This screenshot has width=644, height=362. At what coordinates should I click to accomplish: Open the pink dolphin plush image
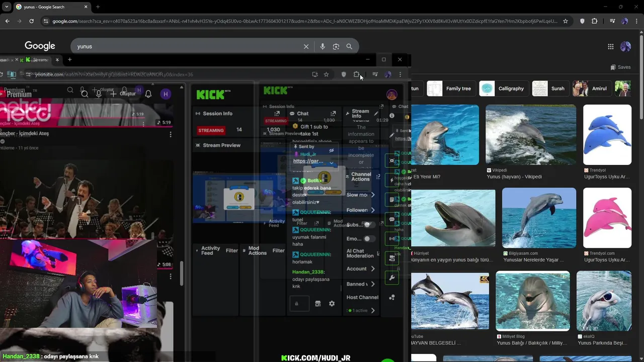tap(607, 218)
